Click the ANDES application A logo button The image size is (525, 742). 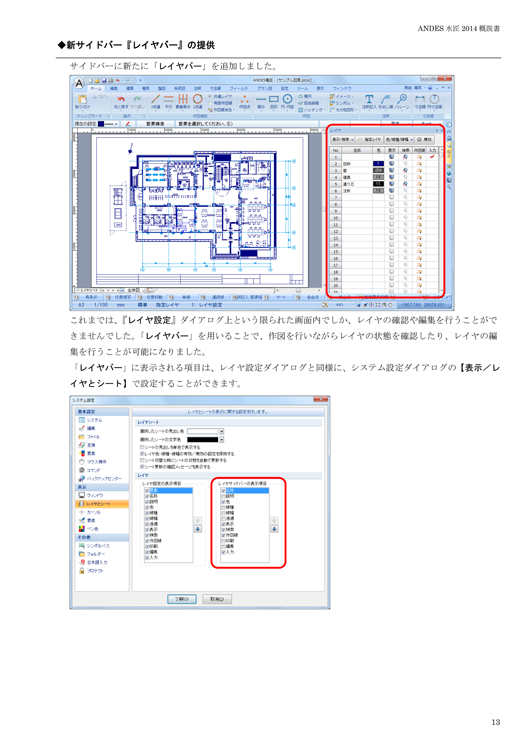click(x=79, y=83)
